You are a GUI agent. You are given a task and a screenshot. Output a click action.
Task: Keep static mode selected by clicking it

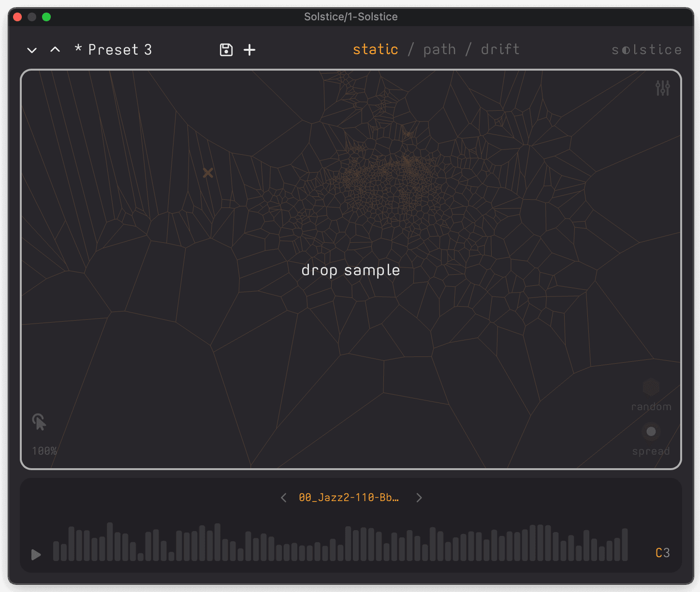coord(376,49)
